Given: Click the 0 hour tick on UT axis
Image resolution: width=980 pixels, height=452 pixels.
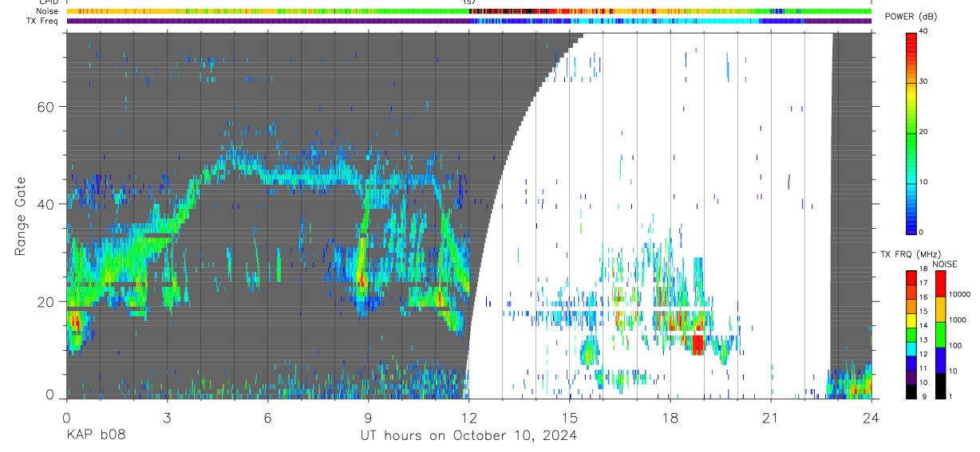Looking at the screenshot, I should 66,417.
